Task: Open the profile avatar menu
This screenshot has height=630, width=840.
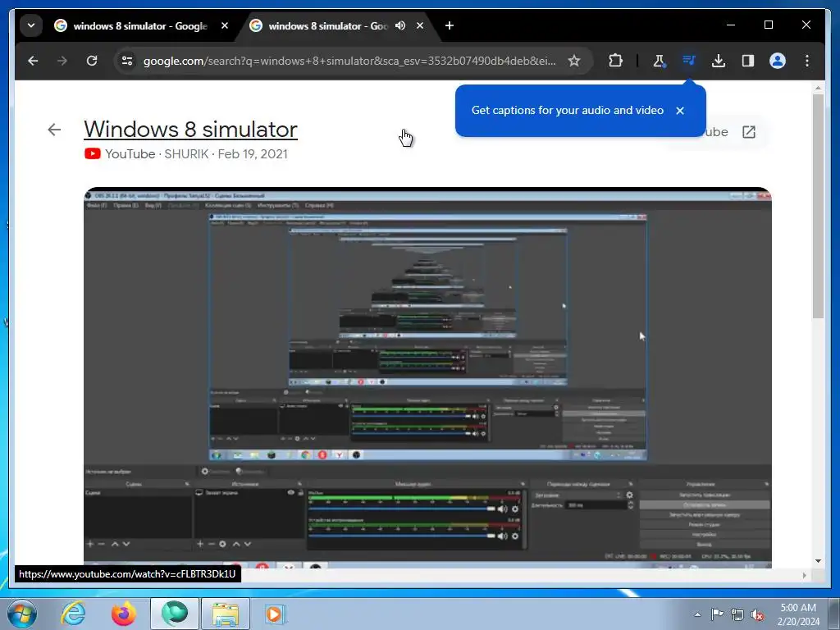Action: pyautogui.click(x=778, y=61)
